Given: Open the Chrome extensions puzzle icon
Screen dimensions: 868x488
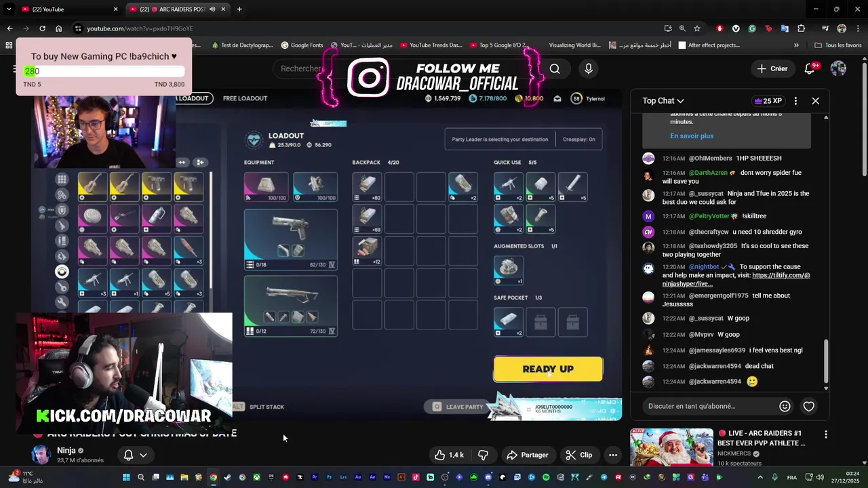Looking at the screenshot, I should click(x=801, y=28).
